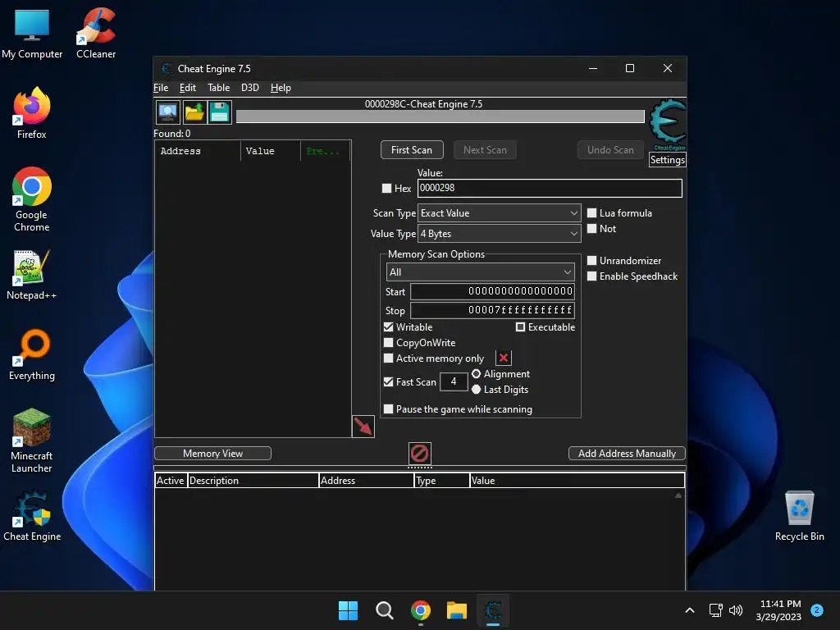Open Firefox desktop shortcut
This screenshot has height=630, width=840.
pos(32,113)
